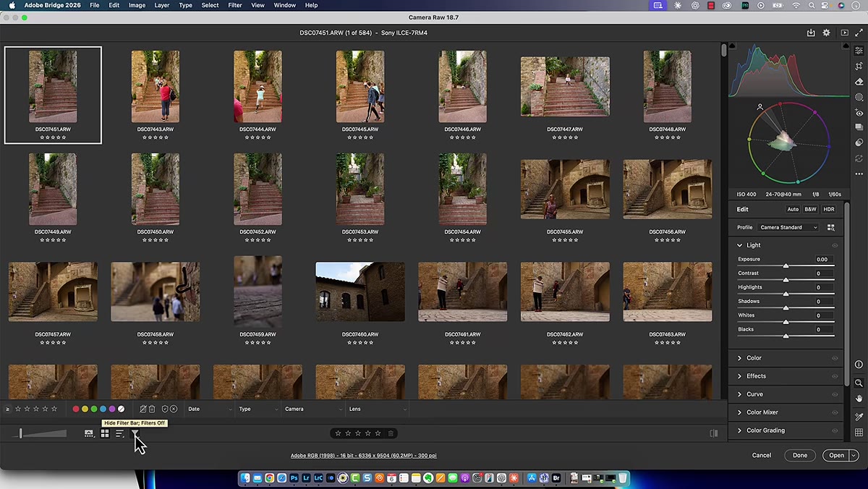Expand the Curve panel
The image size is (868, 489).
[739, 394]
